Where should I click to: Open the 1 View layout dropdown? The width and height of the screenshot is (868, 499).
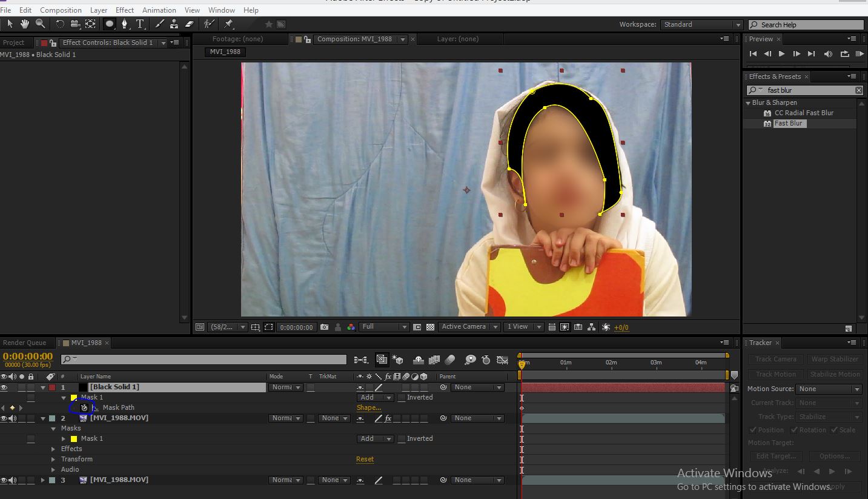coord(524,327)
